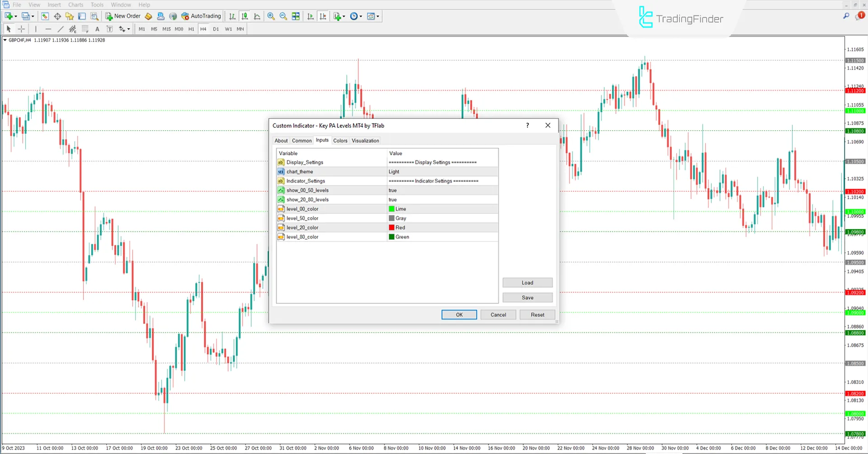Switch to the Colors tab

click(340, 141)
